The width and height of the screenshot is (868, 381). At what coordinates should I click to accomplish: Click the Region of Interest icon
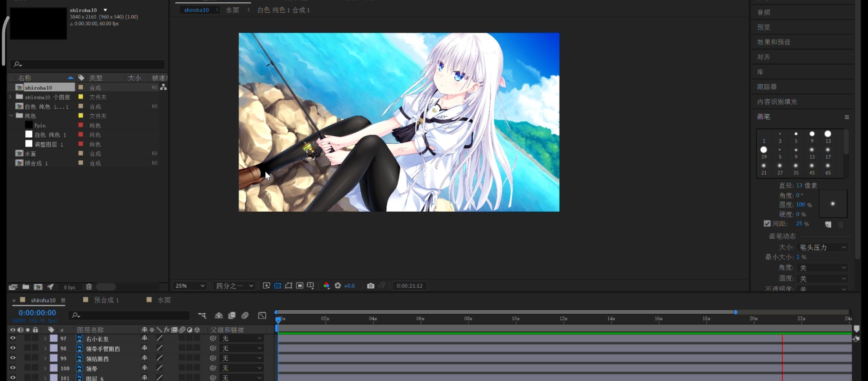coord(300,286)
